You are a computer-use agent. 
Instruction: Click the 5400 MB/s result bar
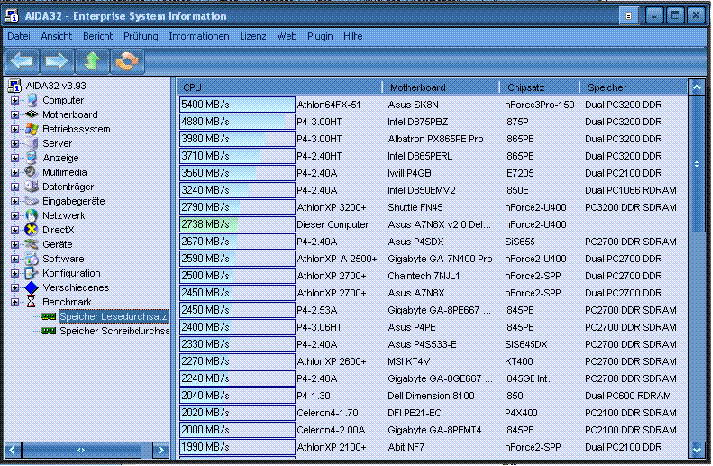[x=237, y=105]
